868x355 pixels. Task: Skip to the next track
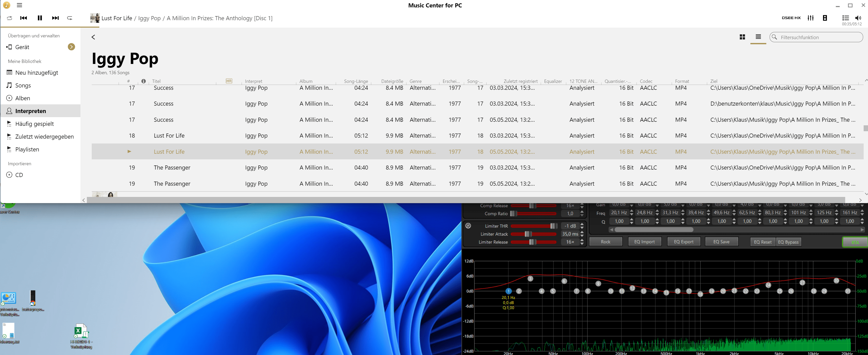[x=55, y=18]
